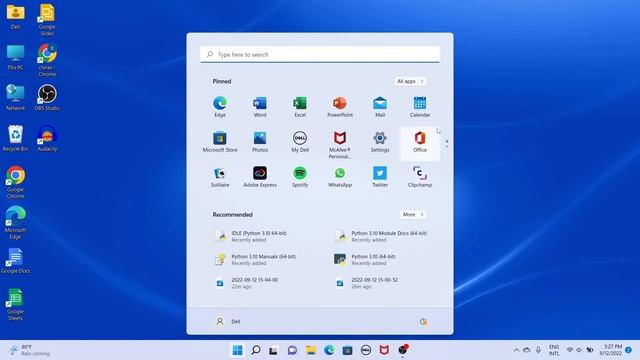Open the Chat icon on taskbar
This screenshot has height=360, width=640.
tap(292, 350)
